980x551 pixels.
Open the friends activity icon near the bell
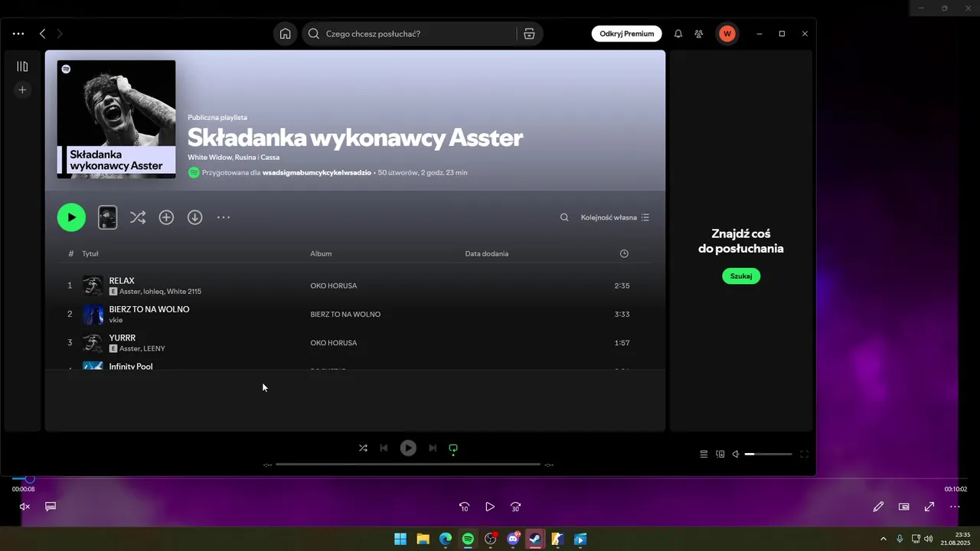pos(699,34)
